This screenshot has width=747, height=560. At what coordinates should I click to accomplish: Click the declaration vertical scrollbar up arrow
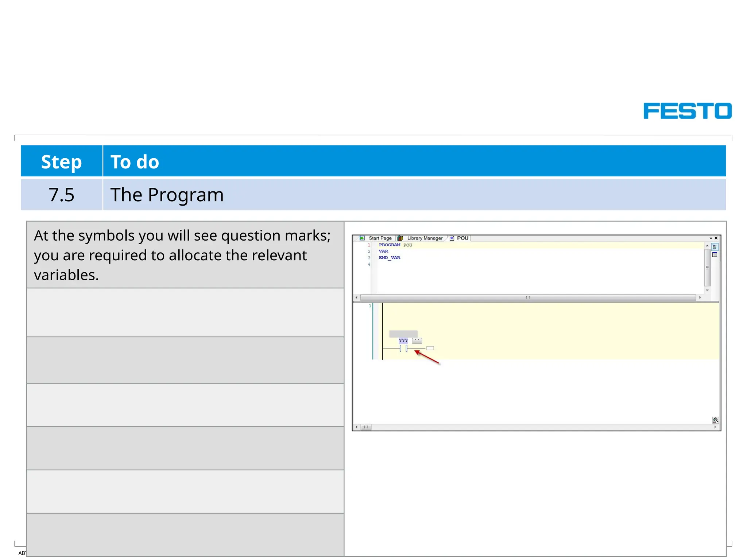pos(707,246)
